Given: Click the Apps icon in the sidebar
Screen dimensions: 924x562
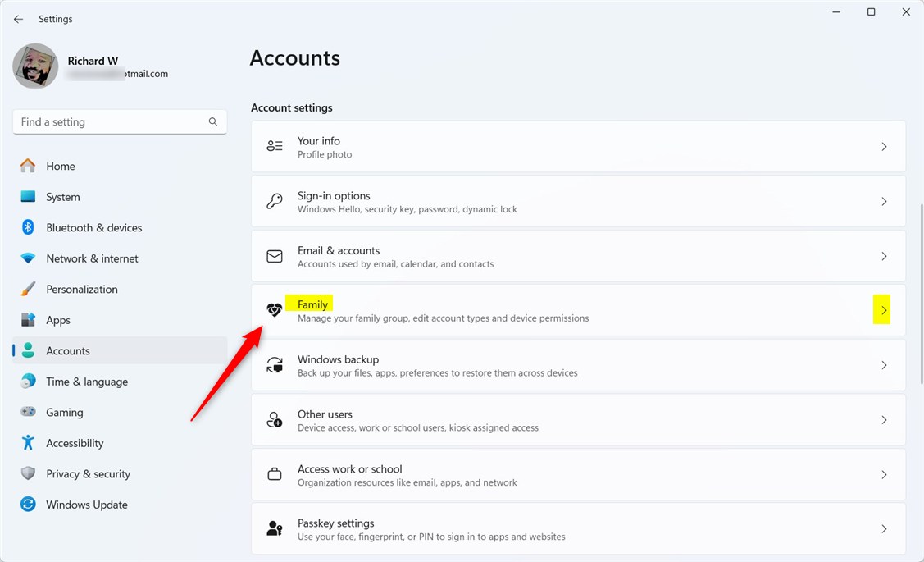Looking at the screenshot, I should coord(28,320).
